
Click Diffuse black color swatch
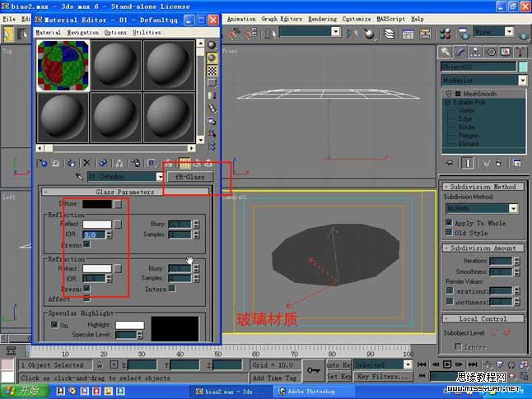97,204
